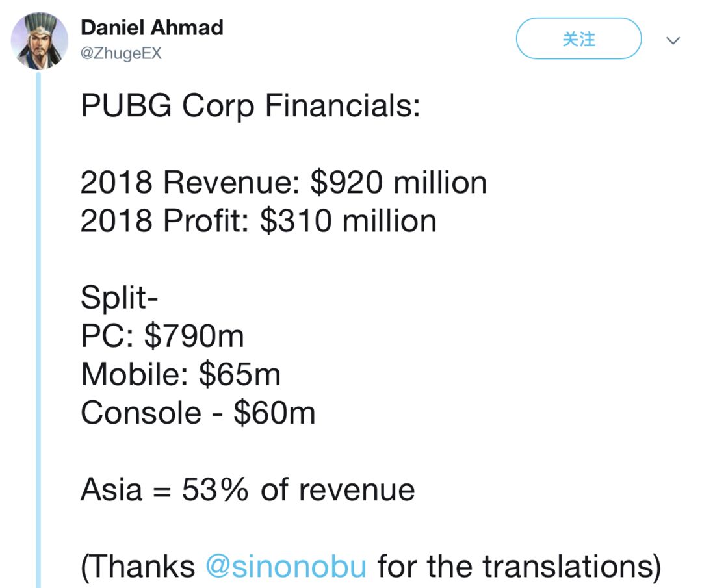Viewport: 702px width, 588px height.
Task: Open Daniel Ahmad's profile avatar
Action: (40, 41)
